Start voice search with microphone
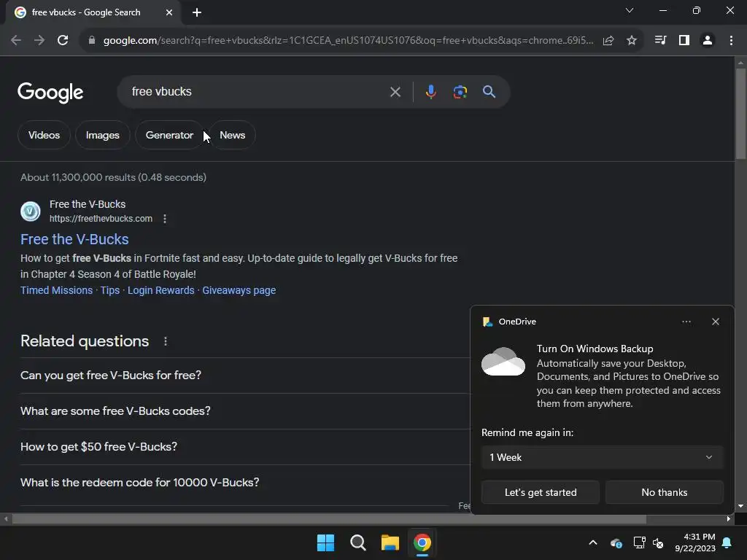 (430, 92)
